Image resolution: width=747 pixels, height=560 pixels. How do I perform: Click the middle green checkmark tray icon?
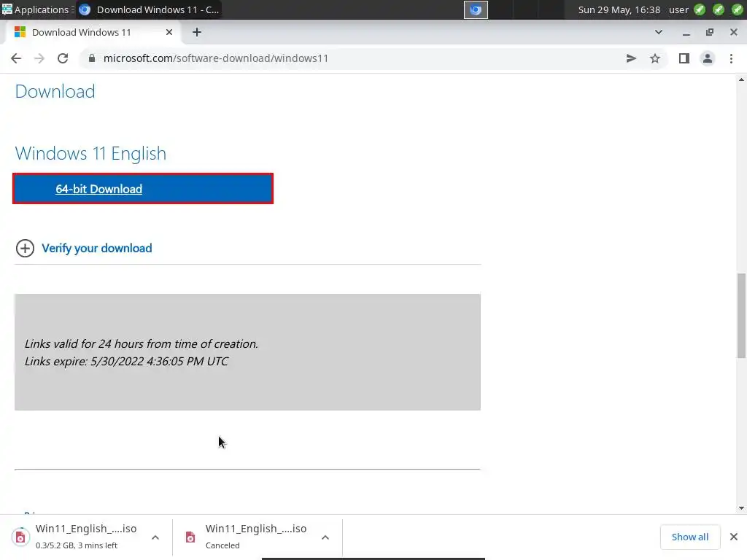coord(719,9)
